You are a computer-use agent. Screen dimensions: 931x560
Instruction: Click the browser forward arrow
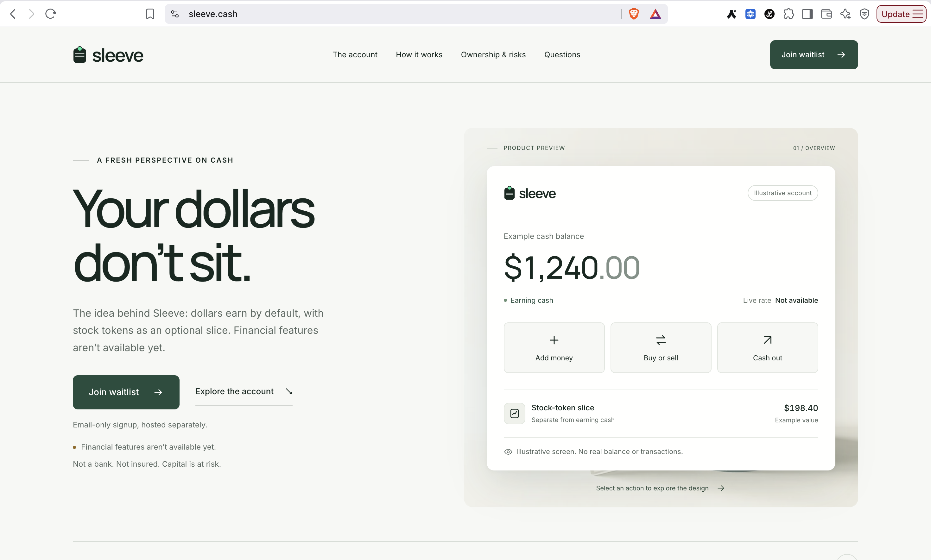[31, 14]
